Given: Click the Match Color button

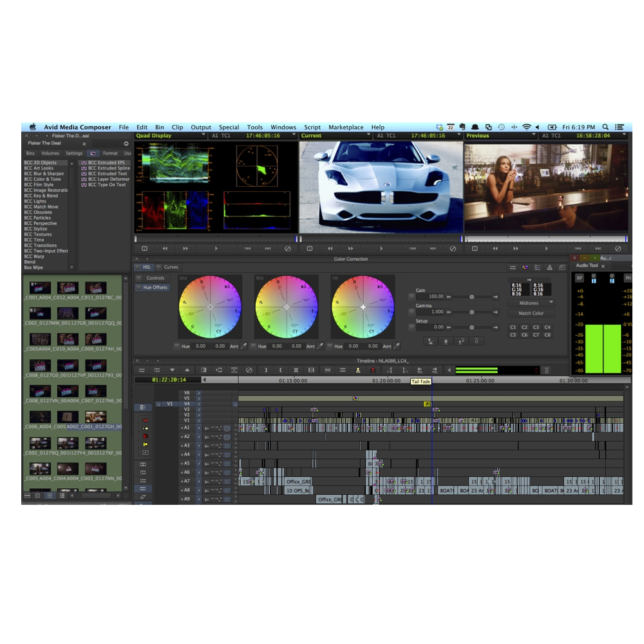Looking at the screenshot, I should (x=531, y=313).
